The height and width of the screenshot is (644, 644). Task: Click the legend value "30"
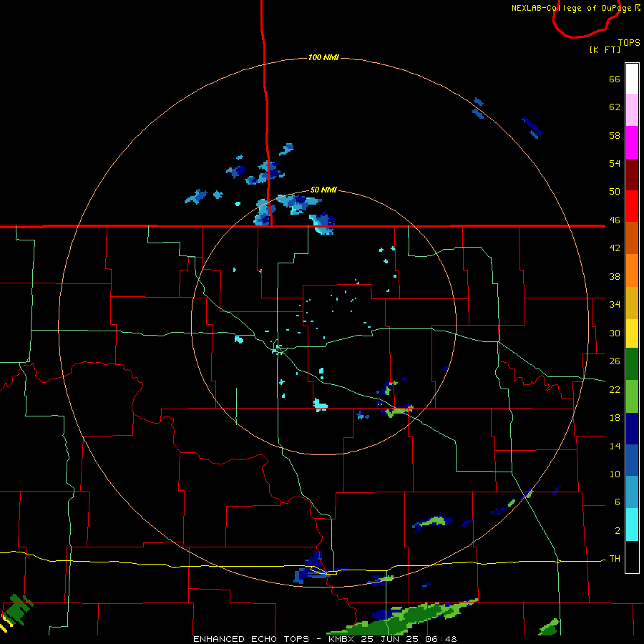[615, 333]
